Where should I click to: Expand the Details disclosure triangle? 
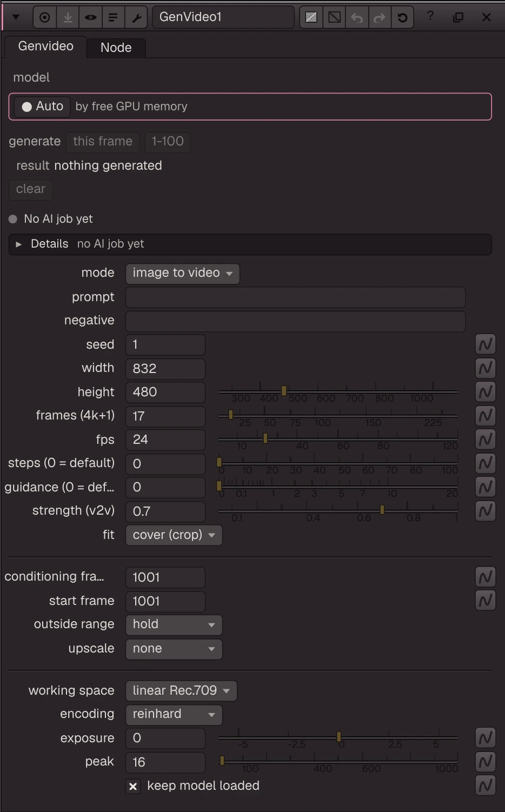[x=19, y=244]
